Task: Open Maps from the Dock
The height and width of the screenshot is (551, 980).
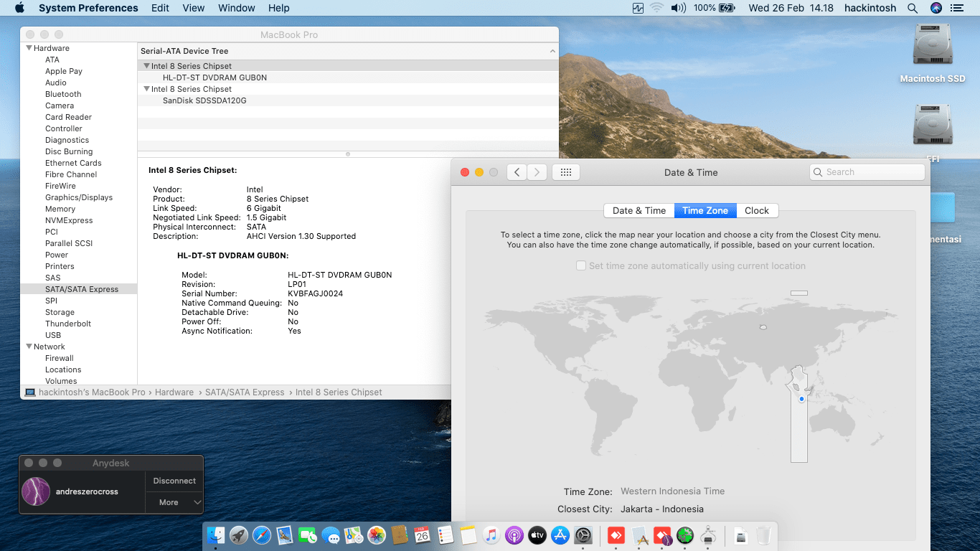Action: [354, 535]
